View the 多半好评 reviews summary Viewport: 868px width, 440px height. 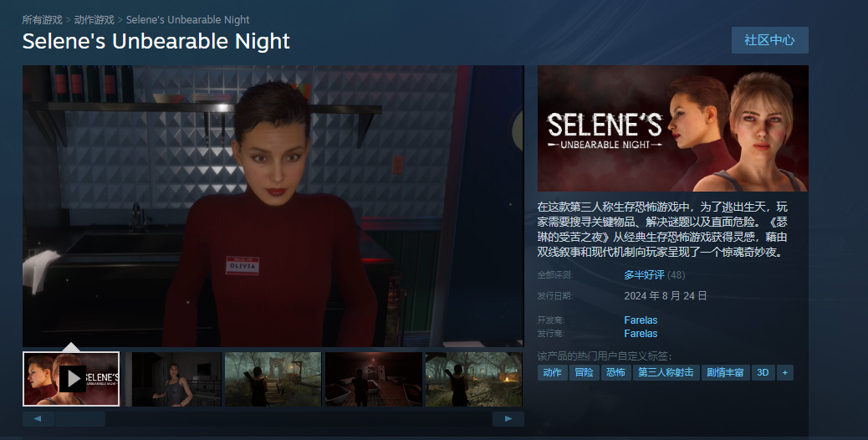(644, 275)
